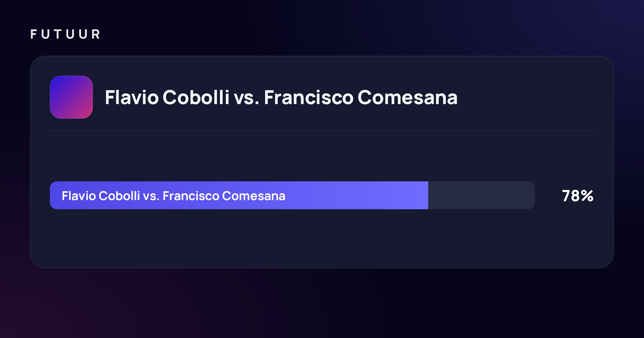The width and height of the screenshot is (644, 338).
Task: Click "Francisco Comesana" in the bar label
Action: tap(224, 196)
